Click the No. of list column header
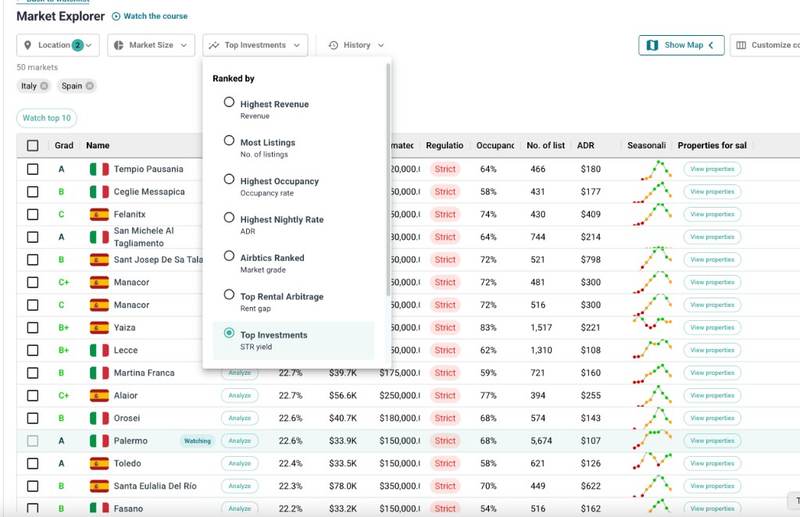 point(545,145)
